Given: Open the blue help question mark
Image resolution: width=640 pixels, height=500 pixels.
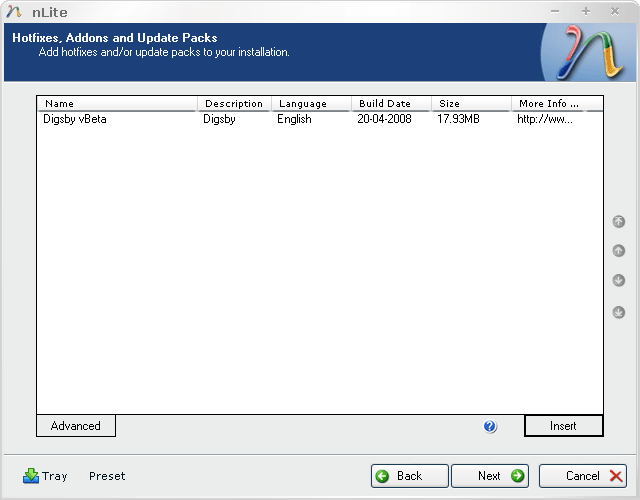Looking at the screenshot, I should click(x=490, y=426).
